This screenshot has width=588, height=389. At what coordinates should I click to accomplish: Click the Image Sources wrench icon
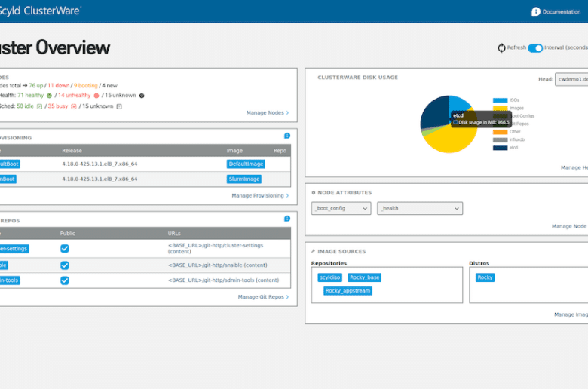tap(313, 251)
